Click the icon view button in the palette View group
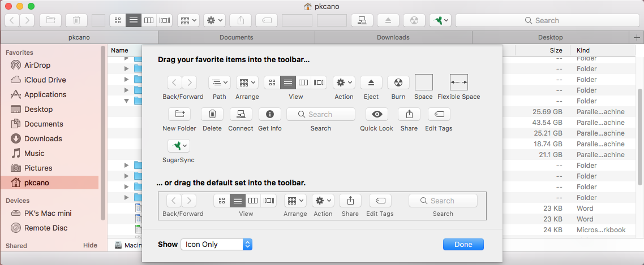 click(272, 82)
